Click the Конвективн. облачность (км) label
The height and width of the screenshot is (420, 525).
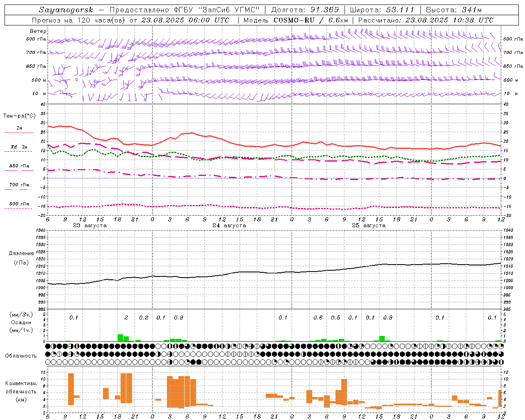pyautogui.click(x=21, y=392)
